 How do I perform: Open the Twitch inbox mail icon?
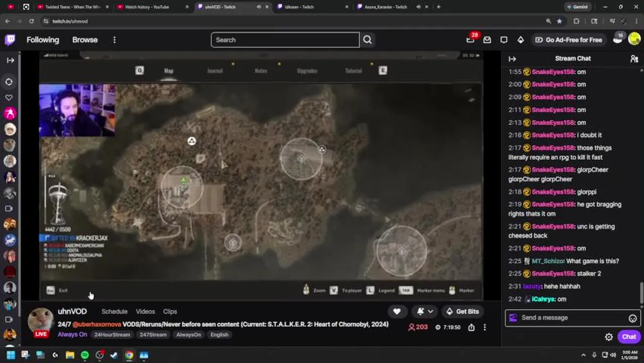[x=487, y=40]
